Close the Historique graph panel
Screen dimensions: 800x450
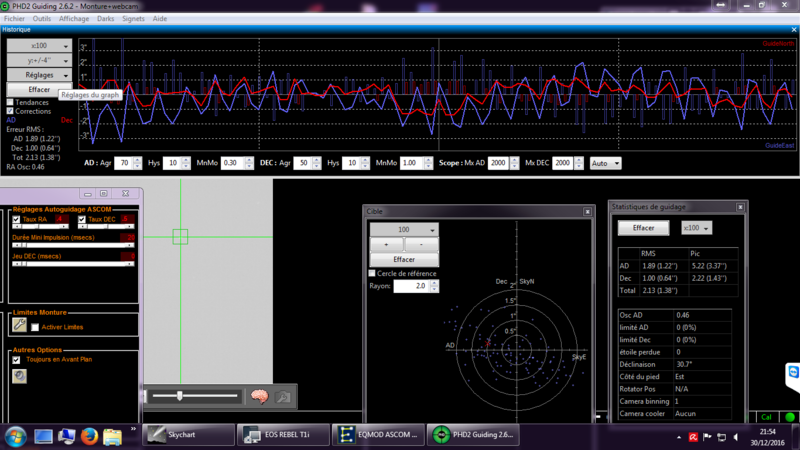(x=794, y=30)
